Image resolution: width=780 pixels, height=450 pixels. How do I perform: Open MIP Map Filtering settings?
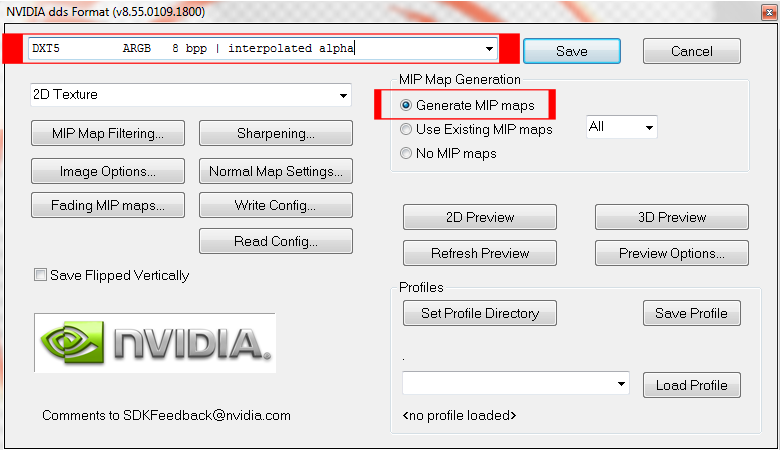pos(108,133)
